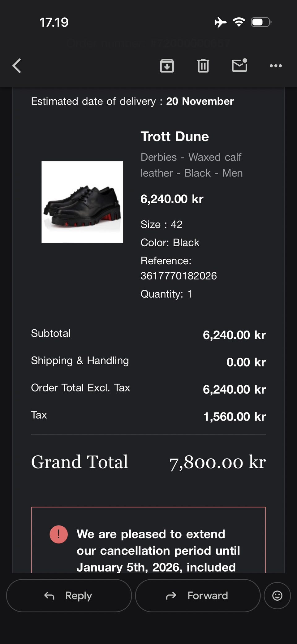Screen dimensions: 297x644
Task: Mark the email as unread
Action: coord(239,65)
